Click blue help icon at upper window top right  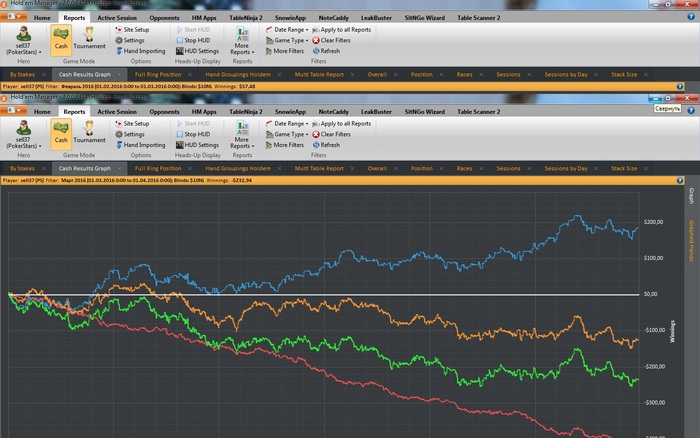tap(691, 17)
